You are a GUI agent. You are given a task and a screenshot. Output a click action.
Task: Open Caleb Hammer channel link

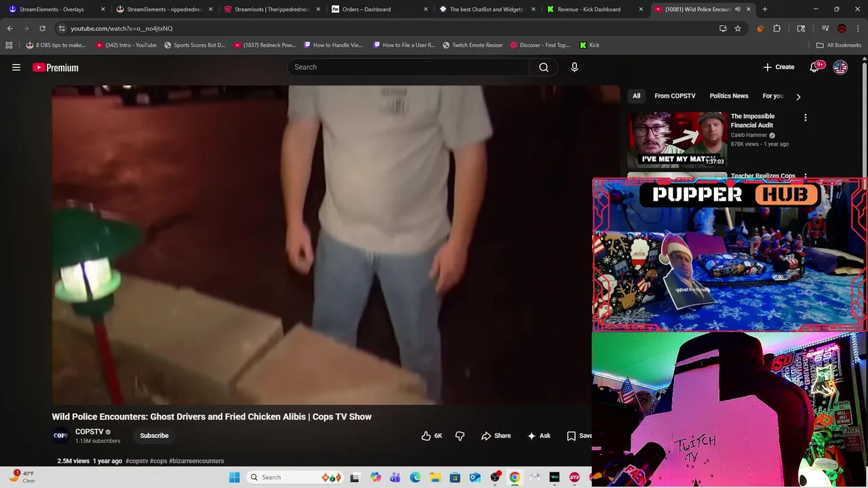[749, 135]
